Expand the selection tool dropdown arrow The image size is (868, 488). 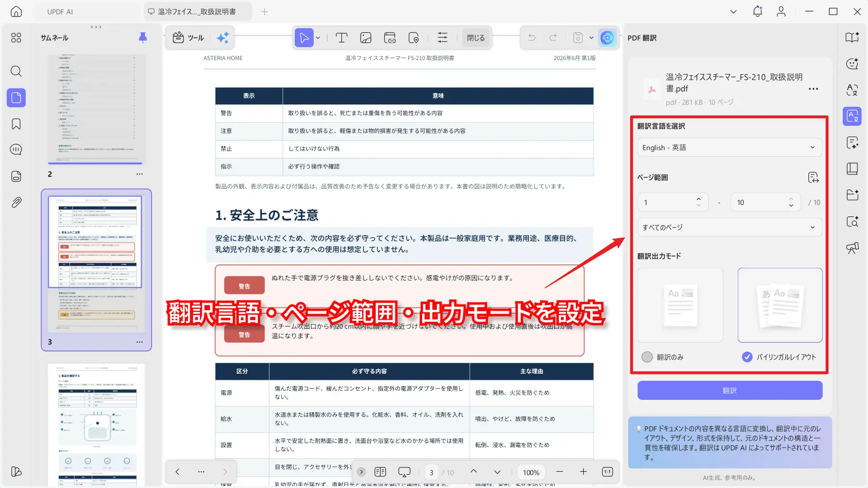click(x=318, y=38)
